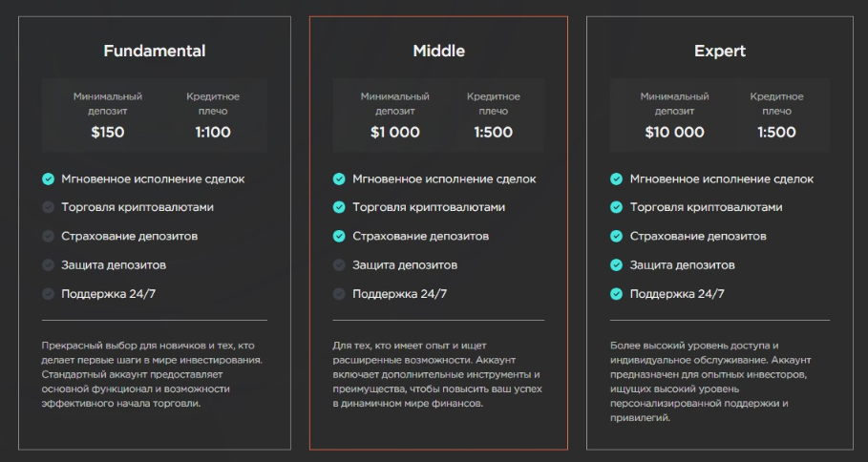This screenshot has height=462, width=868.
Task: Select the Expert plan title
Action: tap(720, 51)
